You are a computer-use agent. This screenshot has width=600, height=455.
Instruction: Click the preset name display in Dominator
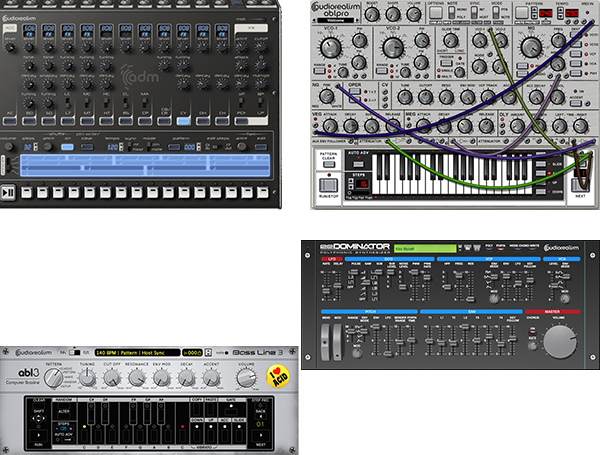pyautogui.click(x=425, y=249)
